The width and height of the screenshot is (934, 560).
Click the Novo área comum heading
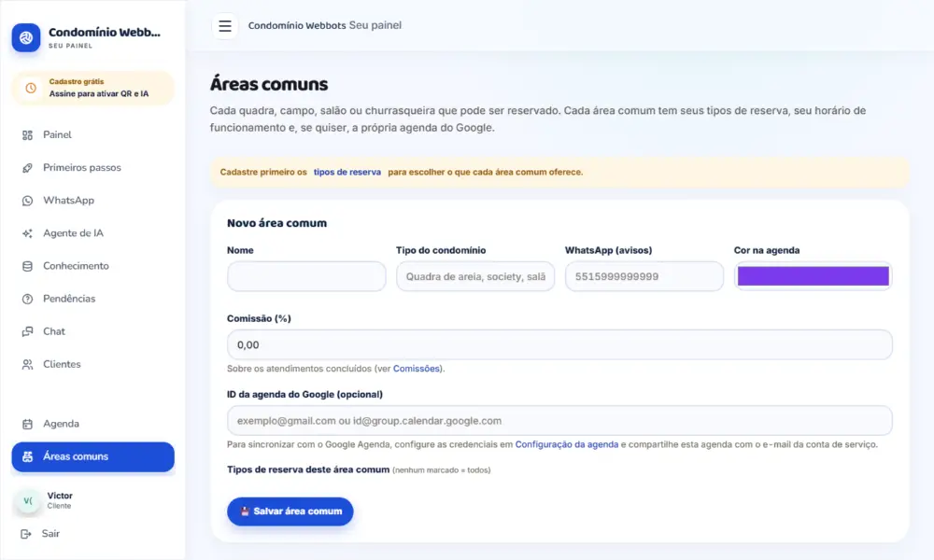coord(277,223)
